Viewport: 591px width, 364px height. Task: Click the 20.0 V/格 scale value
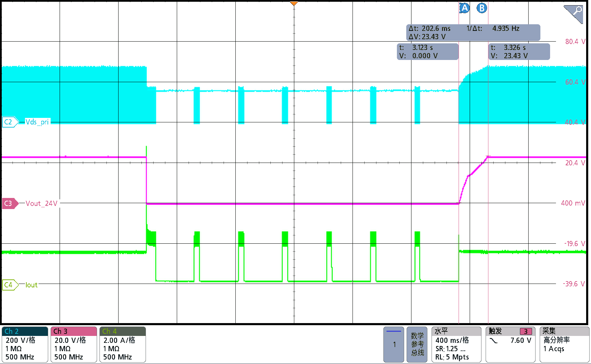pyautogui.click(x=70, y=340)
